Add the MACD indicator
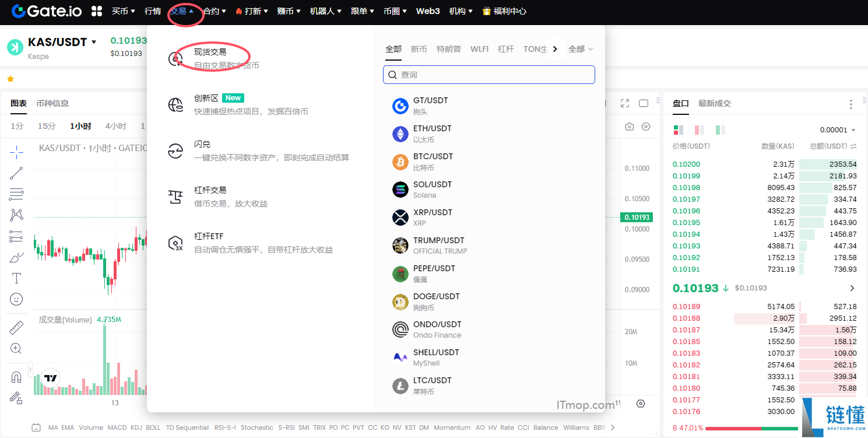 pos(117,428)
